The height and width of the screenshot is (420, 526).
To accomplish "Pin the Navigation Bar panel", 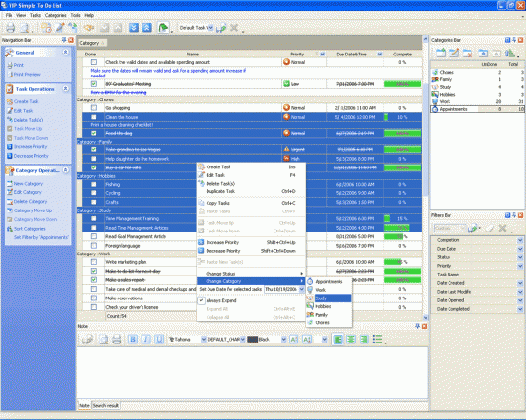I will [x=64, y=40].
